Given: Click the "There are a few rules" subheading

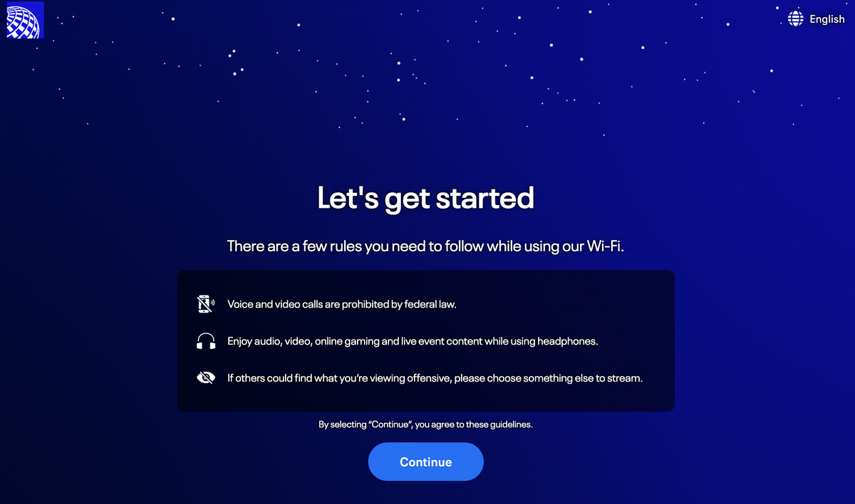Looking at the screenshot, I should (x=425, y=247).
